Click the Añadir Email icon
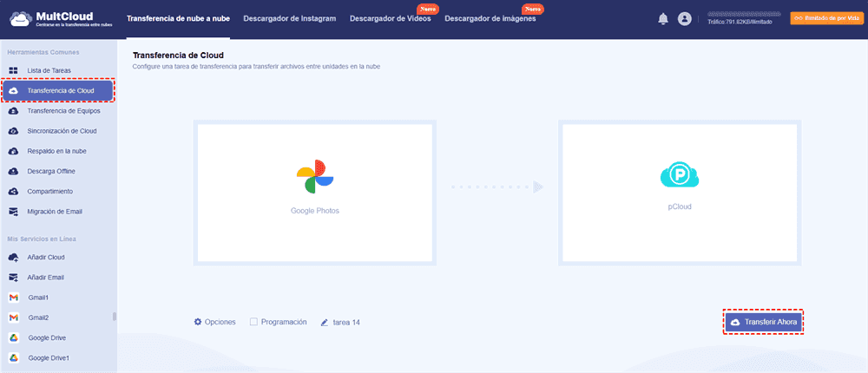The image size is (868, 373). tap(14, 278)
